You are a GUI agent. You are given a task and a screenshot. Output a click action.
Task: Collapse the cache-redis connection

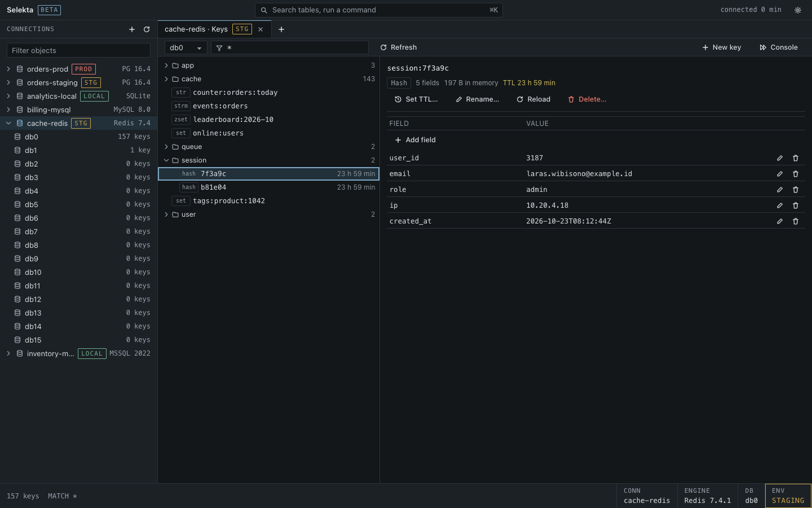click(8, 123)
